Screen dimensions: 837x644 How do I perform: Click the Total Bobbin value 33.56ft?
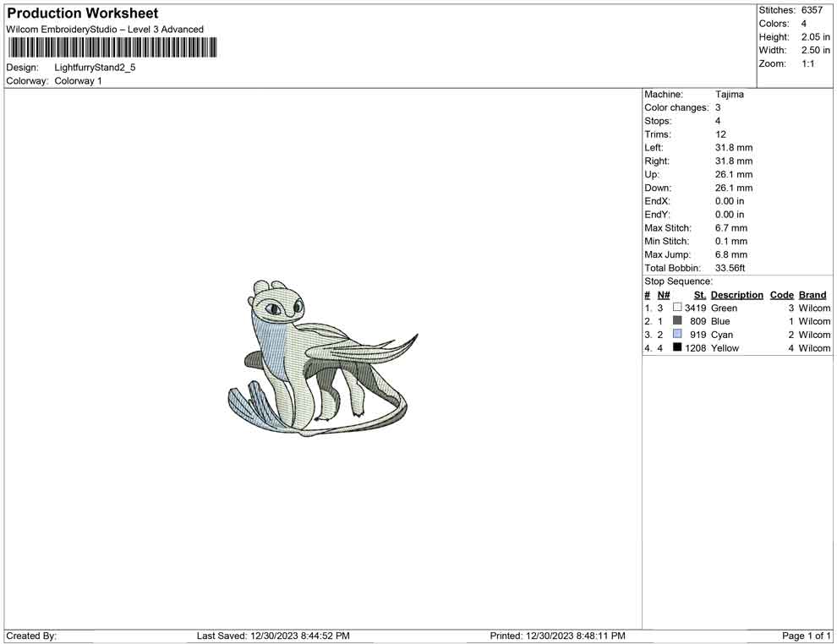730,268
